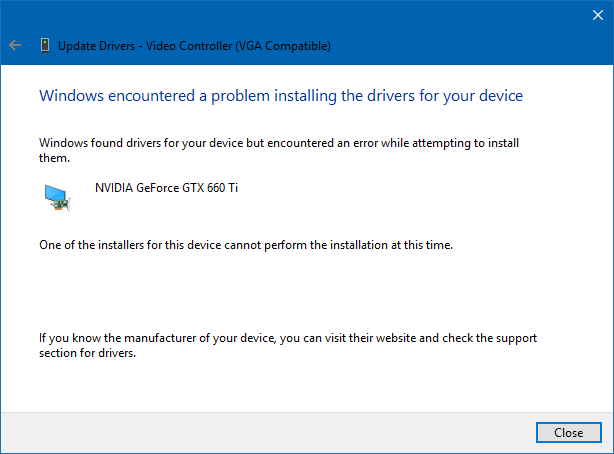Click the Close button at bottom right
This screenshot has height=454, width=614.
coord(569,432)
